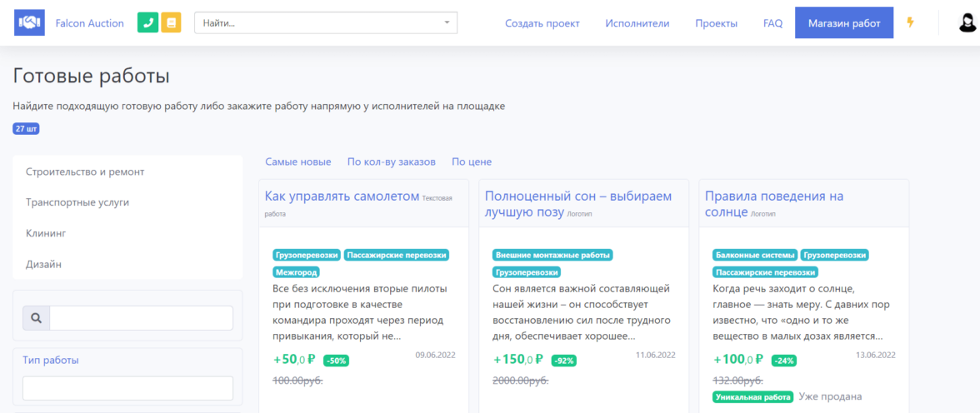The image size is (980, 413).
Task: Sort works by "По цене"
Action: tap(472, 162)
